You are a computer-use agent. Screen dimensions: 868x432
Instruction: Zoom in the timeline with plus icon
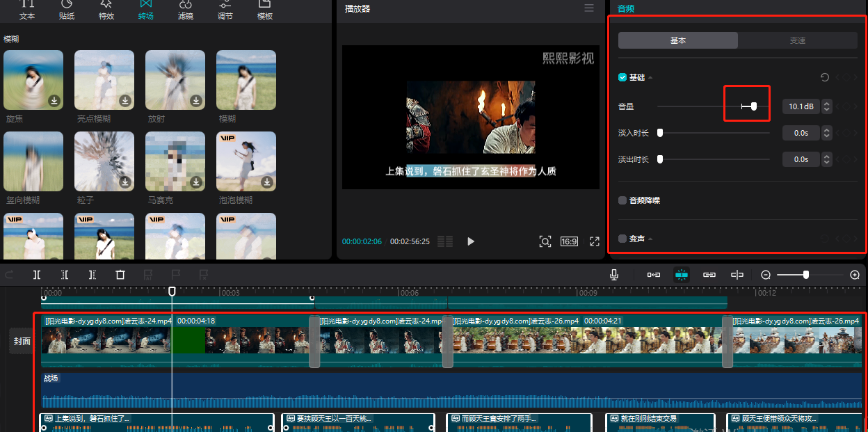click(855, 275)
